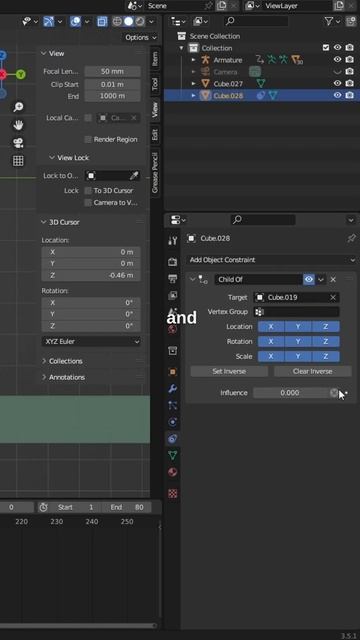
Task: Switch to the Grease Pencil sidebar tab
Action: point(155,173)
